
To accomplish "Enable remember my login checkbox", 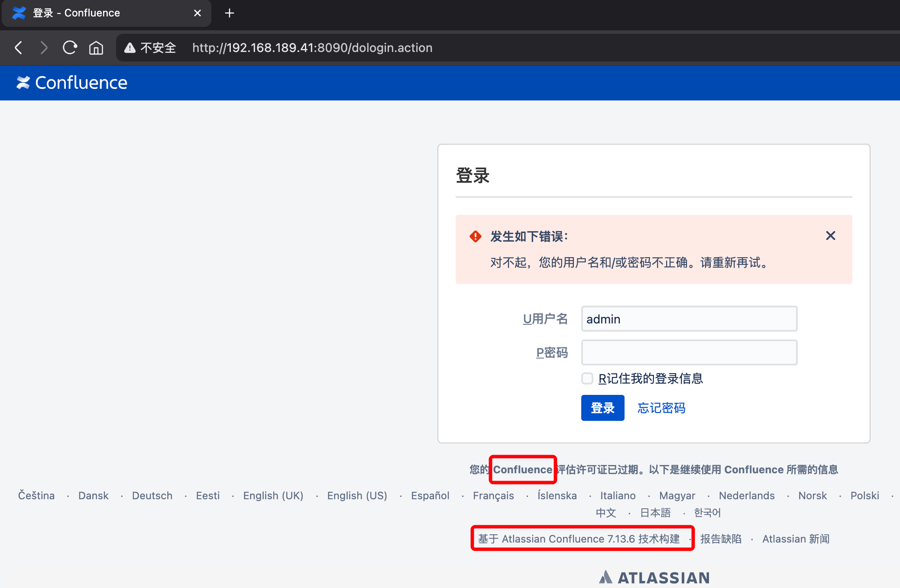I will [x=587, y=378].
